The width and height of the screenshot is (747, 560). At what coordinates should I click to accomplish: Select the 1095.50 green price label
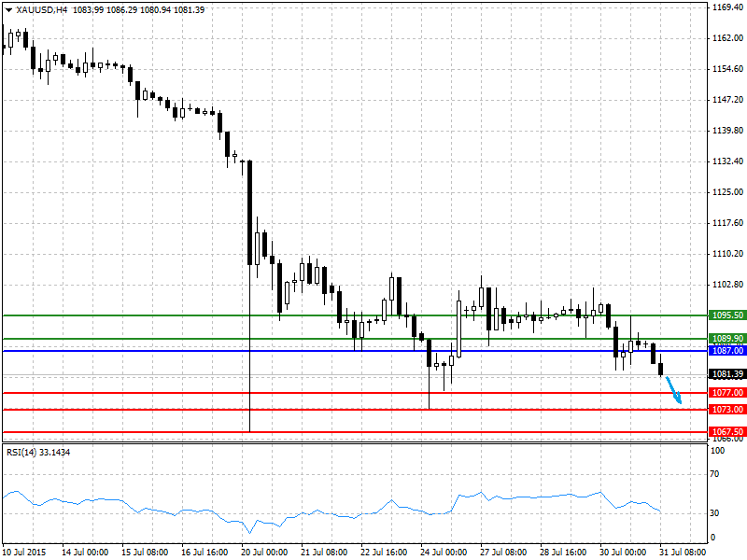pos(727,315)
